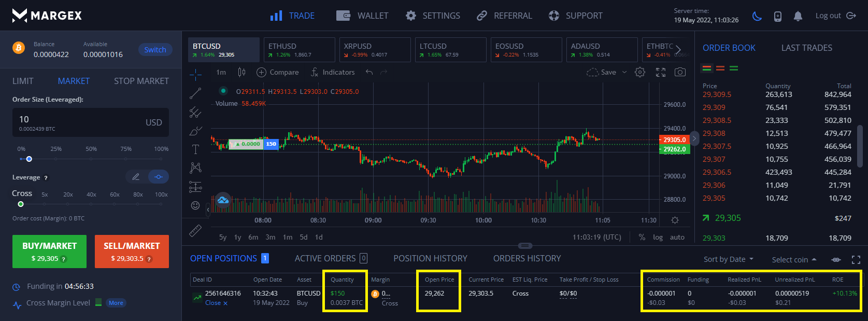Screen dimensions: 868x321
Task: Select the ruler measure tool
Action: tap(195, 231)
